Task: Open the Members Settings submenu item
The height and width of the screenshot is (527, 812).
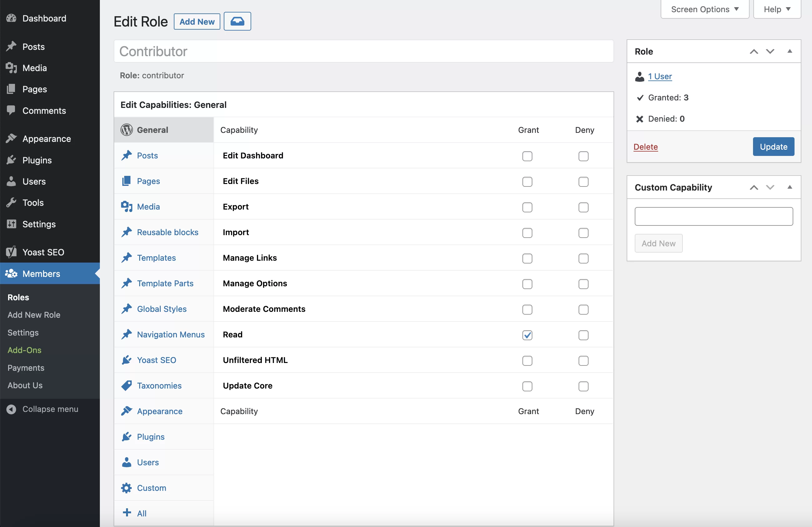Action: (23, 332)
